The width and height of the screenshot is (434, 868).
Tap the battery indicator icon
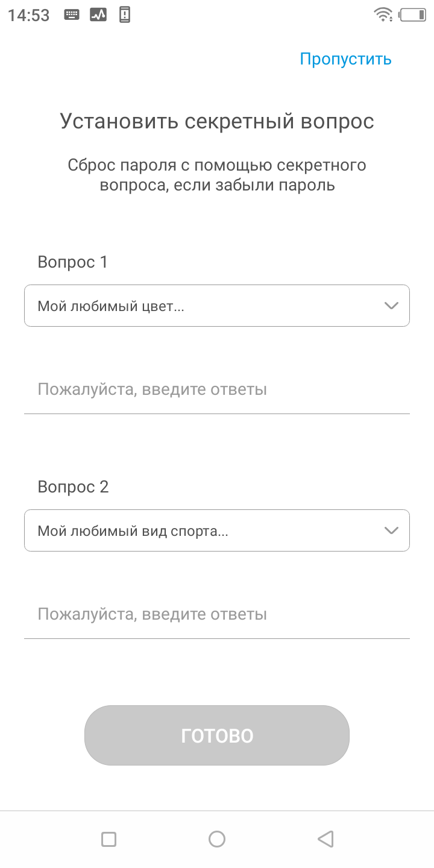[x=413, y=15]
